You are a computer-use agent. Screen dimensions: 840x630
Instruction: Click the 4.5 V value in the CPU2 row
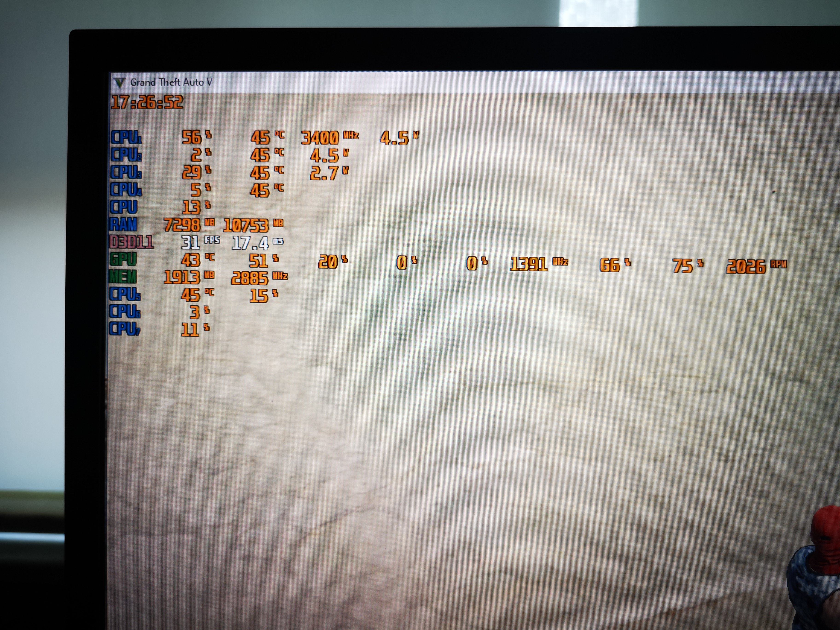point(330,156)
